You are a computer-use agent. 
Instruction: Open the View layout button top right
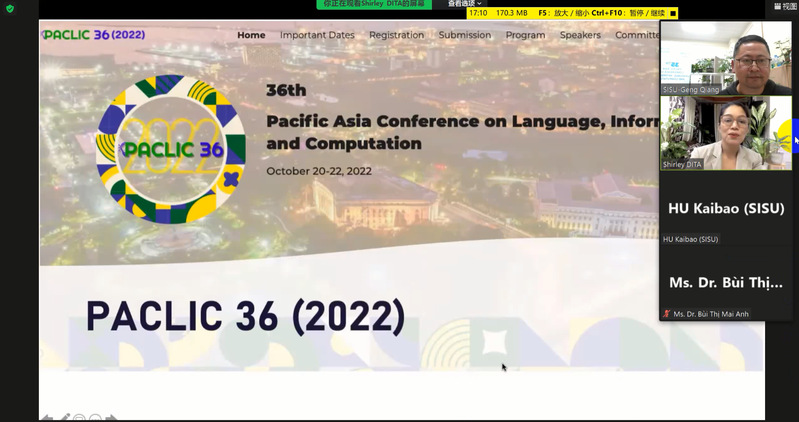pyautogui.click(x=785, y=6)
